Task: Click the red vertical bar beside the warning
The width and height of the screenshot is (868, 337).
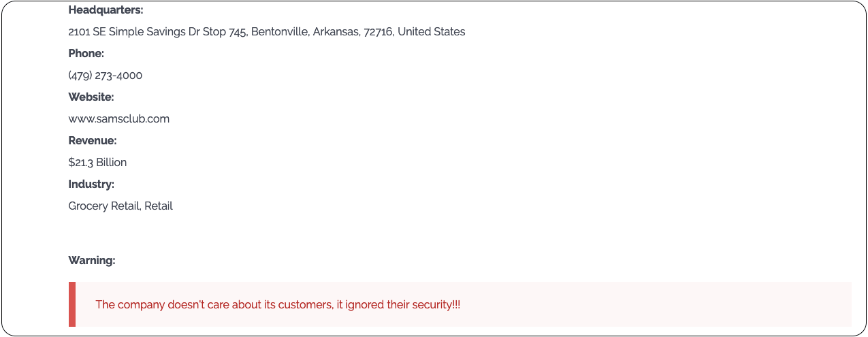Action: [72, 304]
